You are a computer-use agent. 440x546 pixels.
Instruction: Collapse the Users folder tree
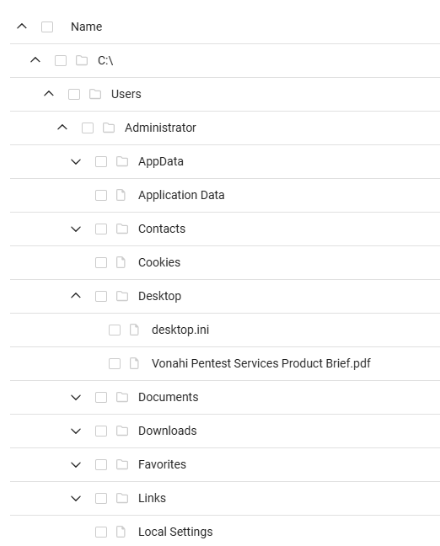point(49,94)
